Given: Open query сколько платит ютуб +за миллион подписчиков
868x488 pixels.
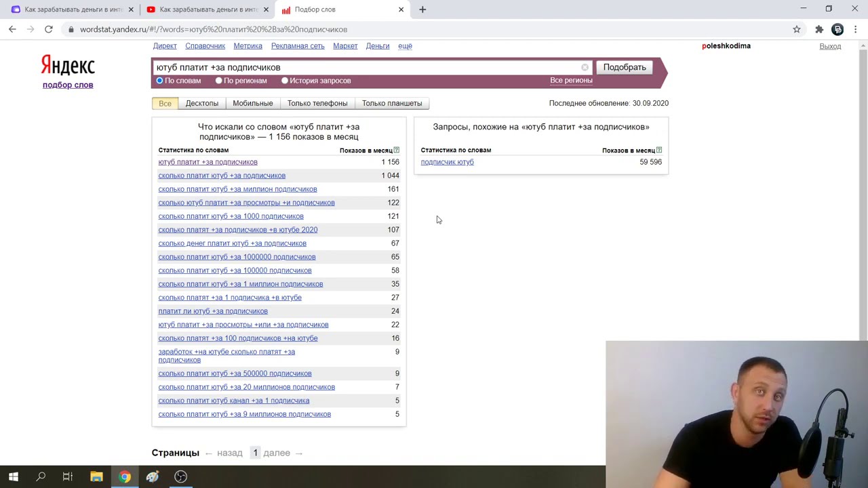Looking at the screenshot, I should (237, 189).
